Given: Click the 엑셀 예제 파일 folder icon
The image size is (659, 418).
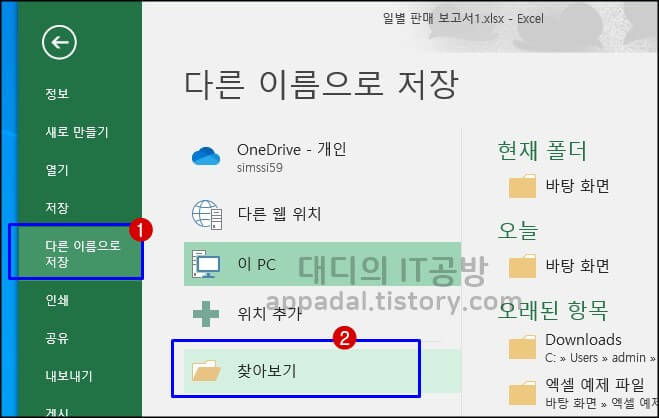Looking at the screenshot, I should [522, 393].
